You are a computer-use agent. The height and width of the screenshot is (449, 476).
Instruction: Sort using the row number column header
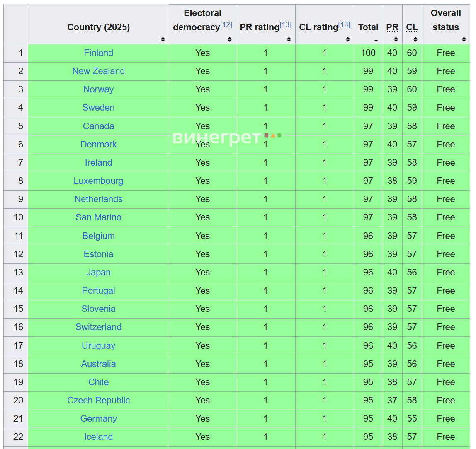point(16,25)
